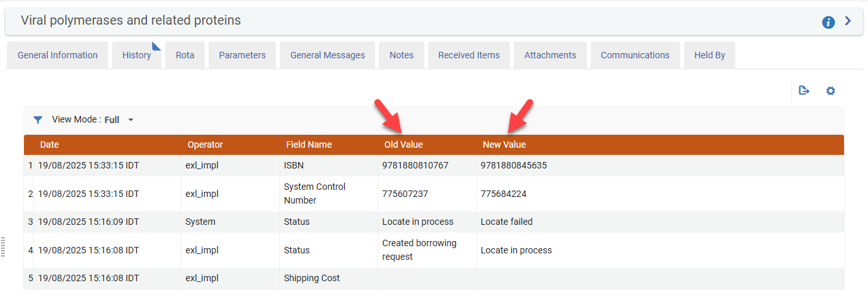The height and width of the screenshot is (300, 868).
Task: Click the export list icon
Action: (x=804, y=91)
